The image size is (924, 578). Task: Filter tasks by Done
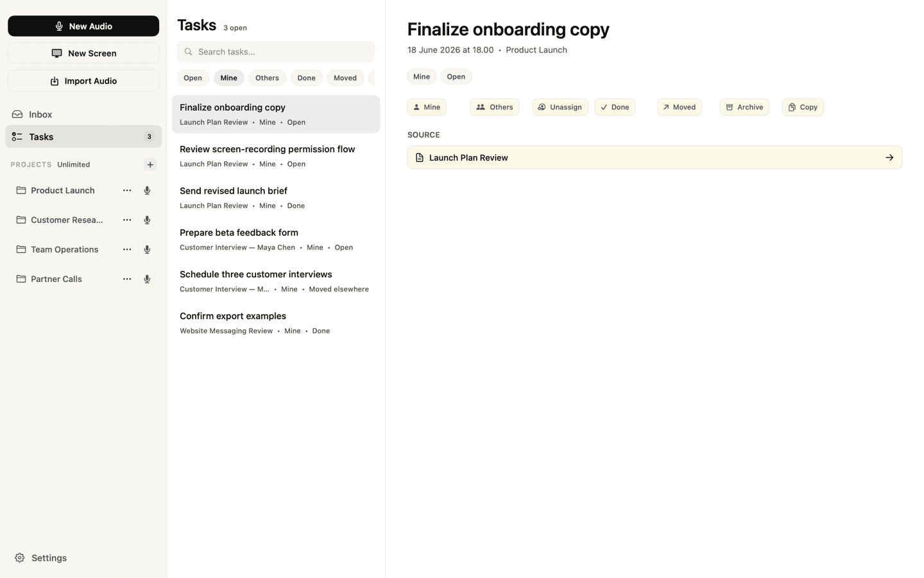pos(306,78)
